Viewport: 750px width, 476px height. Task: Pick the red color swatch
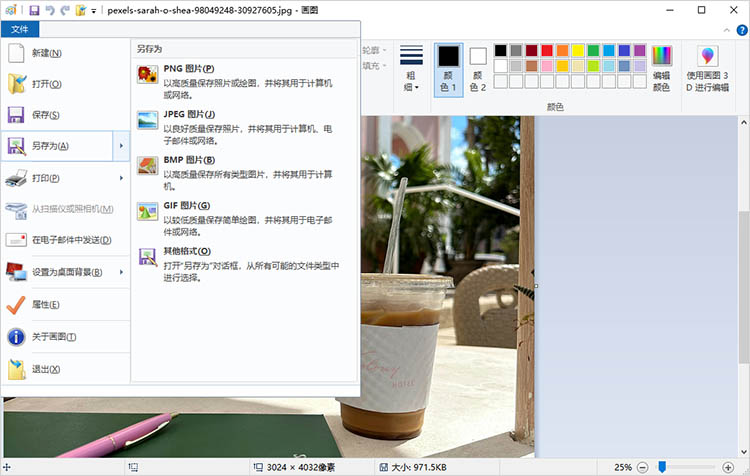(x=547, y=50)
